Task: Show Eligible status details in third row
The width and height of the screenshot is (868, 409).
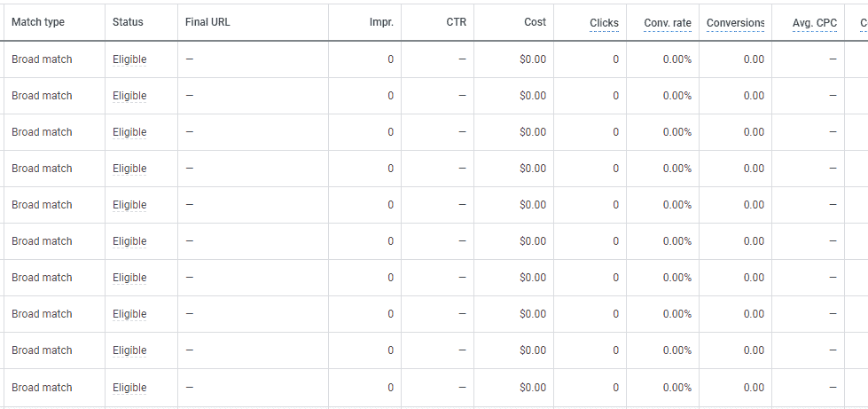Action: (129, 132)
